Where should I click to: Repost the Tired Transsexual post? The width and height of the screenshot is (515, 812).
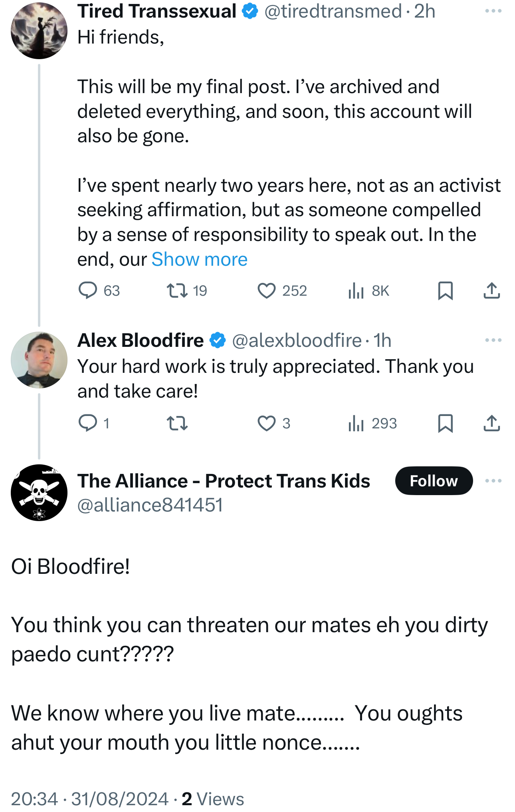click(x=177, y=291)
